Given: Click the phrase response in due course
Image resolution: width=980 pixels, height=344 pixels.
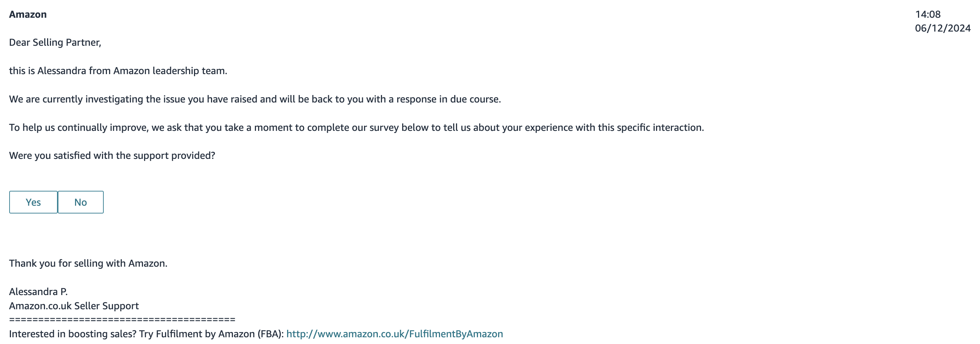Looking at the screenshot, I should click(448, 99).
